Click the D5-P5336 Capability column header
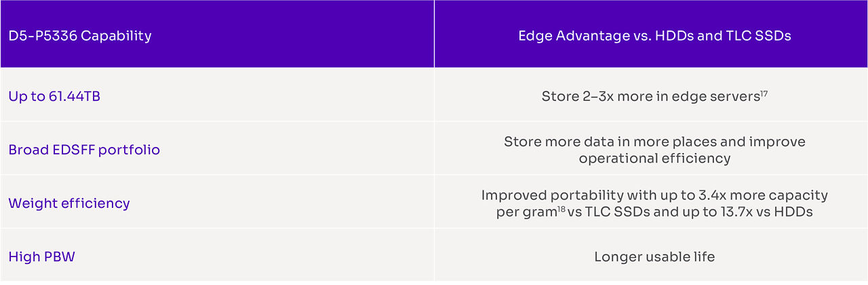The width and height of the screenshot is (868, 285). click(x=80, y=36)
